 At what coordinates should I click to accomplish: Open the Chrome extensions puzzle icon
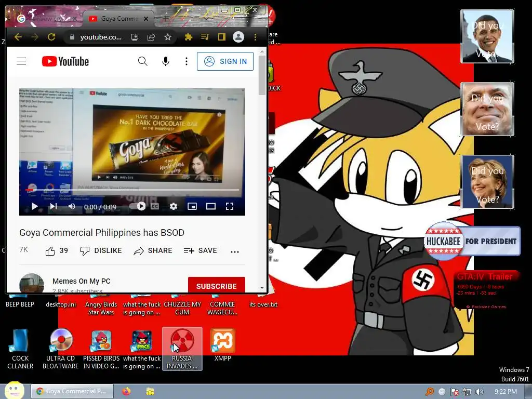pyautogui.click(x=188, y=37)
